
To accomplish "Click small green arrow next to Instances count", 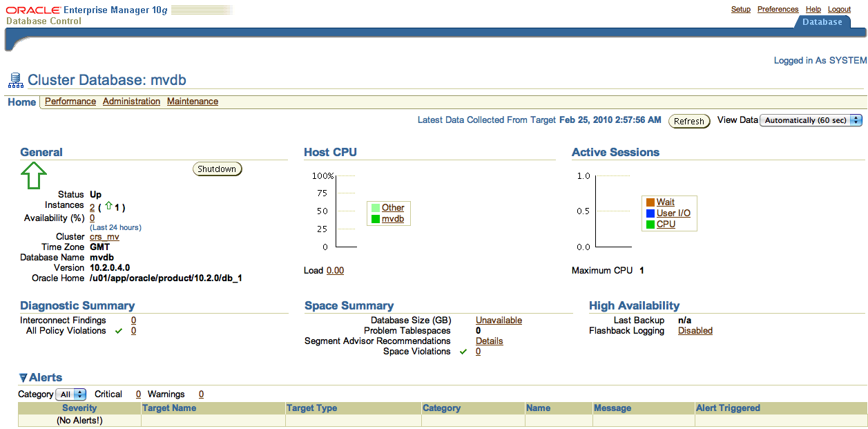I will pos(108,206).
